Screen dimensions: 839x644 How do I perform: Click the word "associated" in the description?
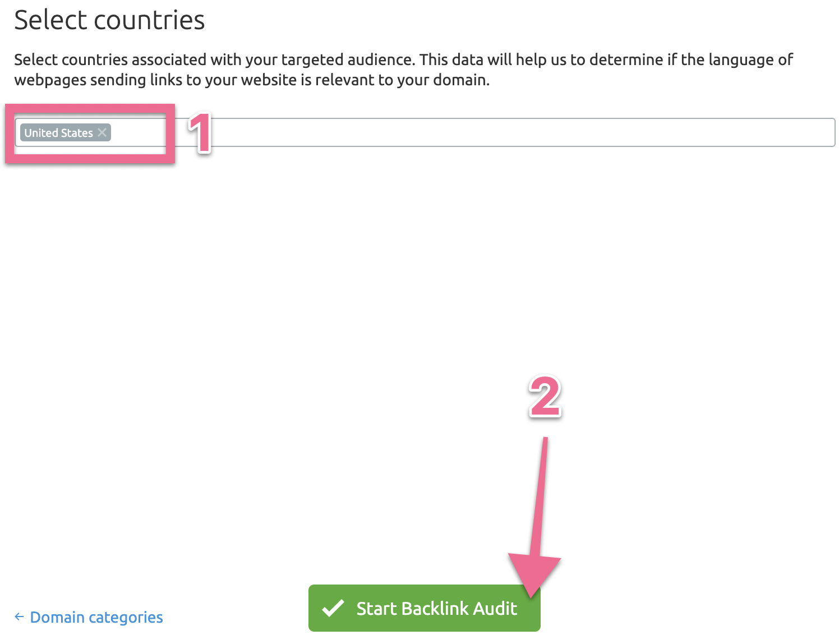(x=169, y=59)
